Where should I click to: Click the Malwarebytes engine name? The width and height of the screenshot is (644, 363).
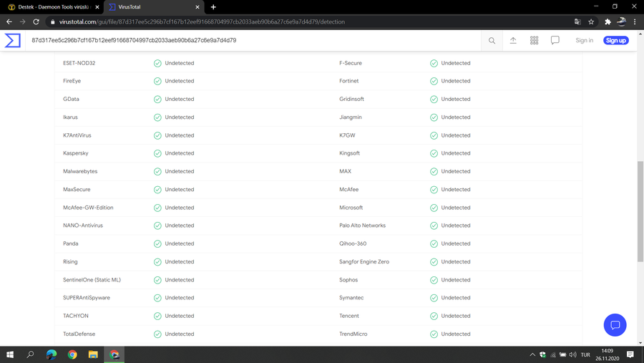tap(80, 171)
